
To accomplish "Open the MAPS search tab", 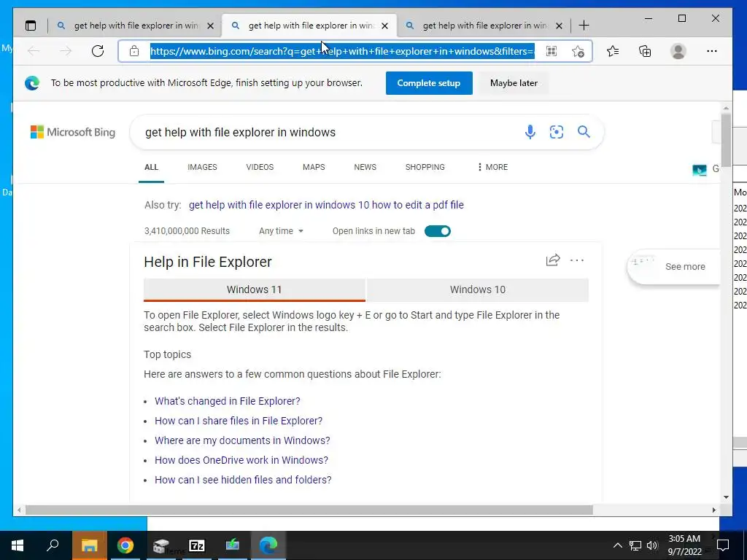I will 314,167.
